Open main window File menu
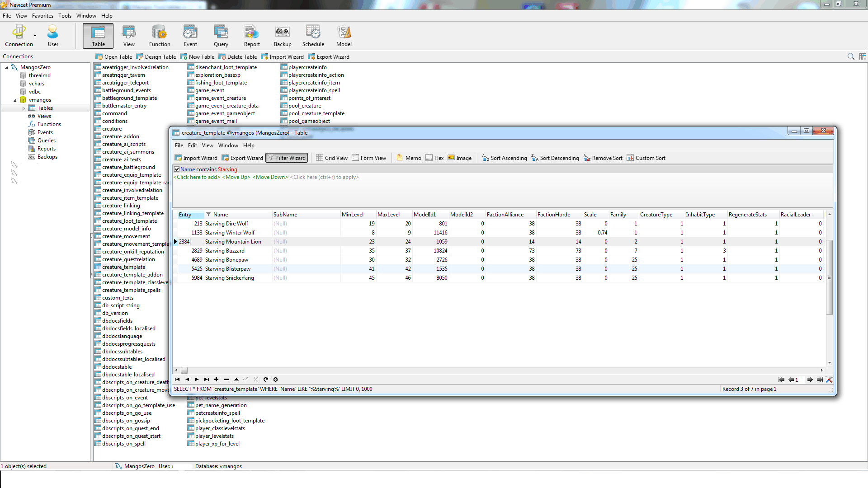This screenshot has height=488, width=868. coord(7,16)
